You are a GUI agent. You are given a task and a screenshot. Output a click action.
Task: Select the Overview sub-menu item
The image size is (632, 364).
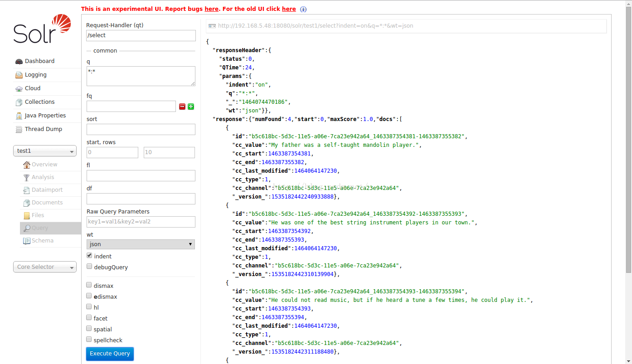click(x=44, y=165)
